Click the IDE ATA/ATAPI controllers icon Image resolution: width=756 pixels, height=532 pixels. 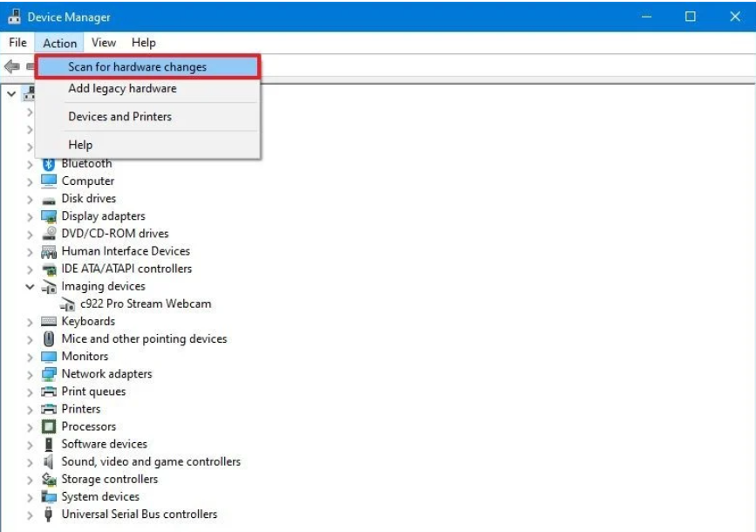tap(49, 269)
